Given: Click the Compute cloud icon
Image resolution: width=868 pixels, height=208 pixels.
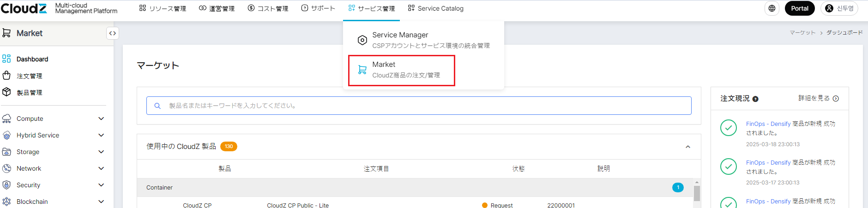Looking at the screenshot, I should [x=6, y=119].
